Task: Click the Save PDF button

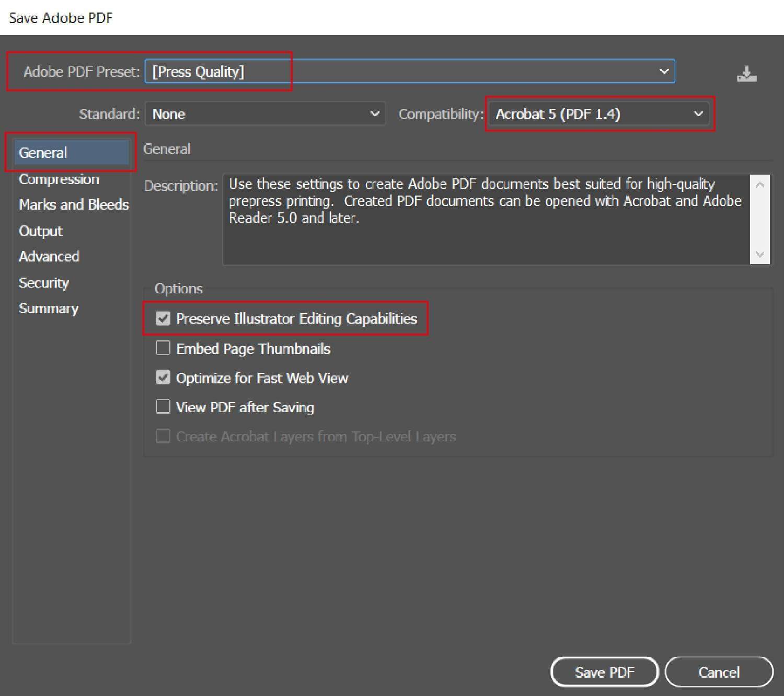Action: pyautogui.click(x=604, y=672)
